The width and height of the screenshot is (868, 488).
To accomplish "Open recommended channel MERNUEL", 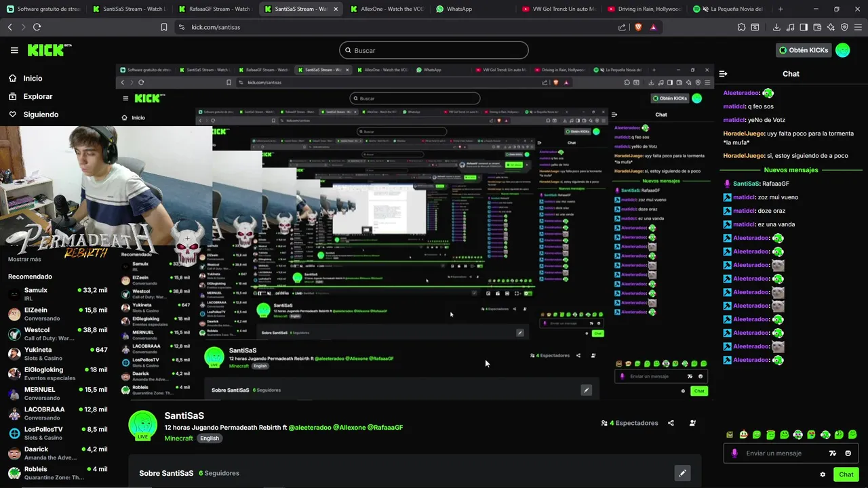I will 58,393.
